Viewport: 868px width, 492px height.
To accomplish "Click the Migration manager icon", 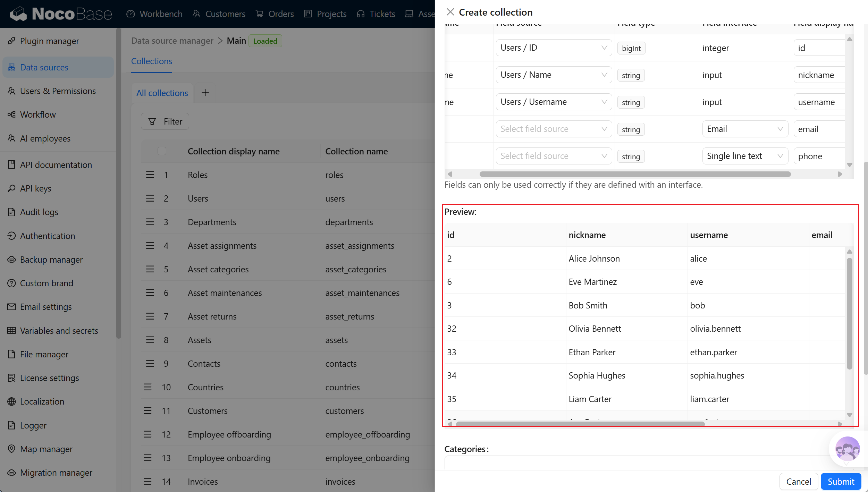I will click(11, 473).
